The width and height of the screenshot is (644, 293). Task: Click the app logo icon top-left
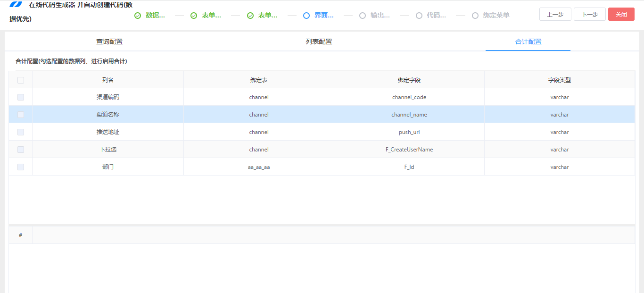pyautogui.click(x=16, y=6)
